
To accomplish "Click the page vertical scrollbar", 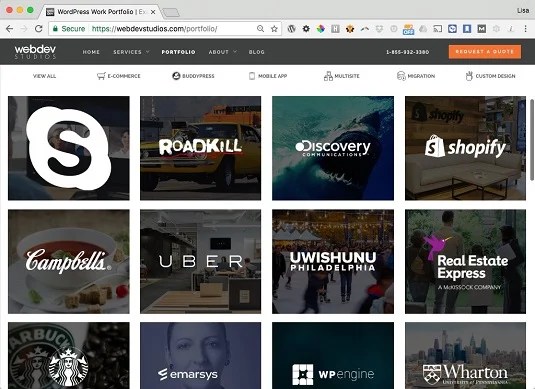I will point(532,140).
